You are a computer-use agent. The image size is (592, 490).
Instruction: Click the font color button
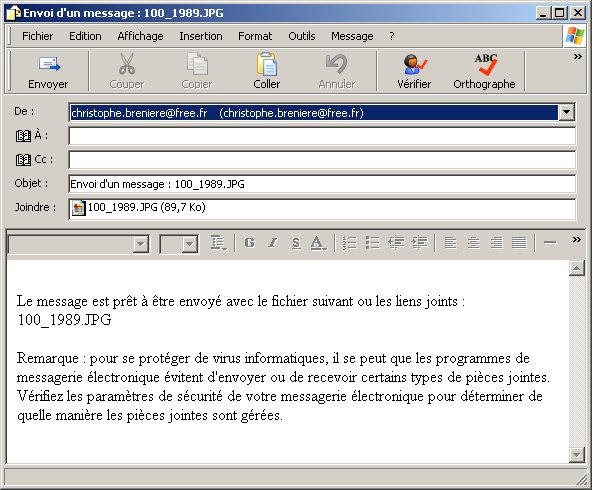pos(319,243)
